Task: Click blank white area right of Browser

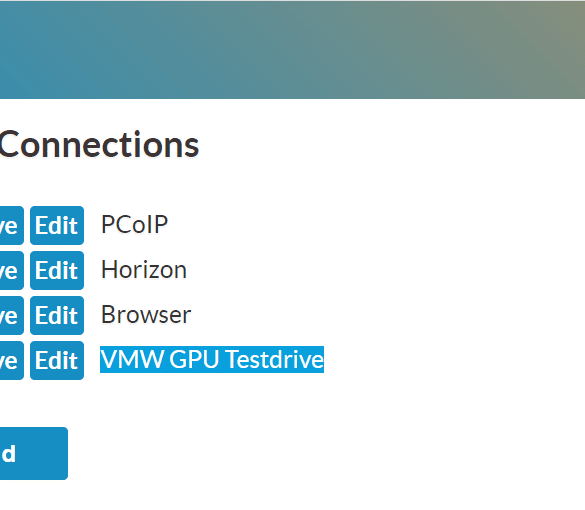Action: click(373, 315)
